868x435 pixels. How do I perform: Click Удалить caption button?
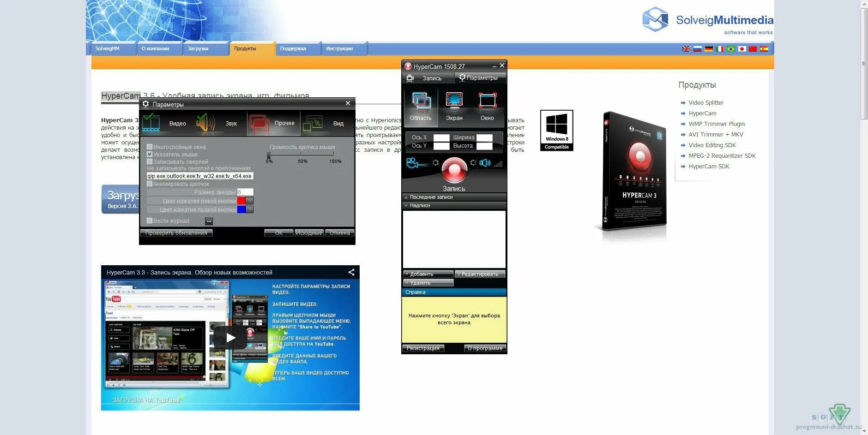pos(428,283)
